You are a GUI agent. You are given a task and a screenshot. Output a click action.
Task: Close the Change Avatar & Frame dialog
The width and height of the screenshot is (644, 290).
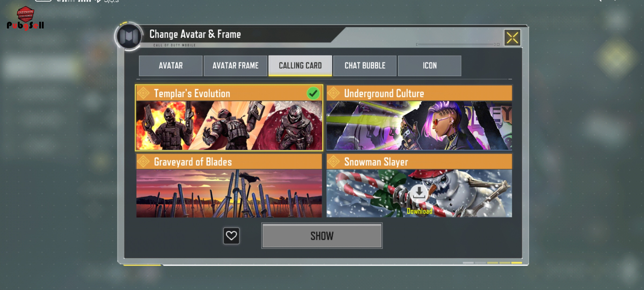pyautogui.click(x=512, y=38)
